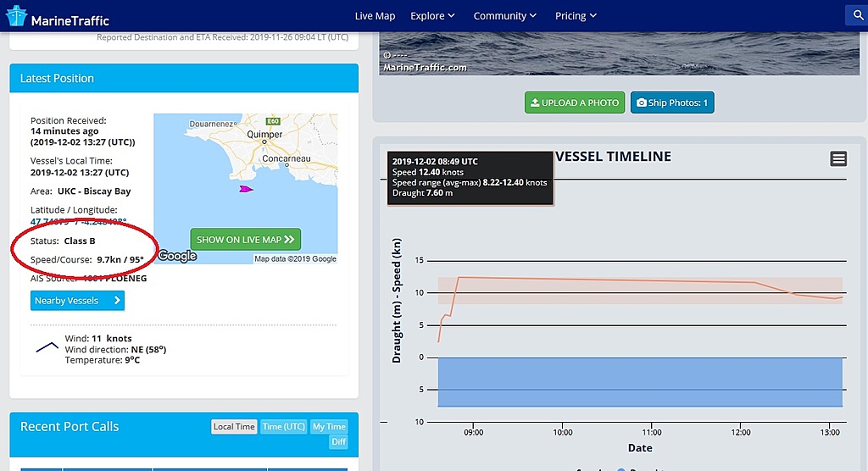Screen dimensions: 868x471
Task: Click the latitude/longitude coordinates link
Action: (x=78, y=221)
